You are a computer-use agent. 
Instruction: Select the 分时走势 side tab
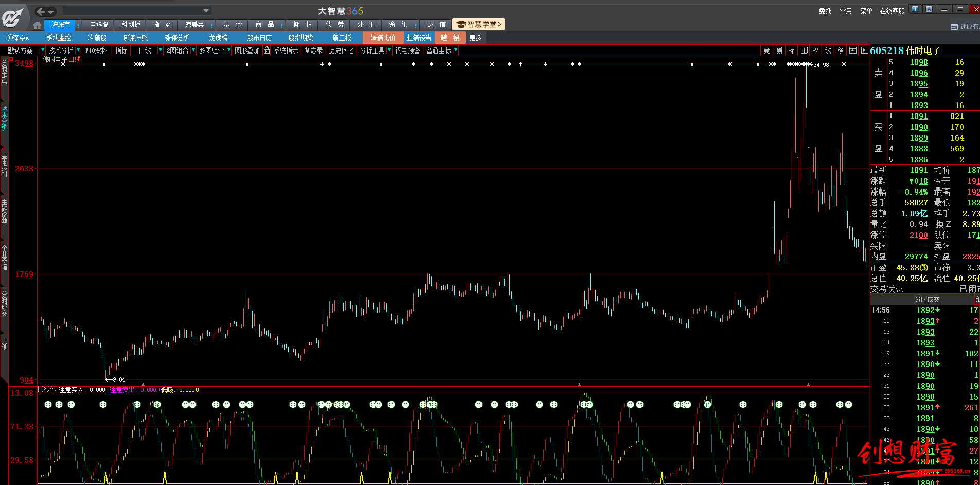click(x=5, y=78)
